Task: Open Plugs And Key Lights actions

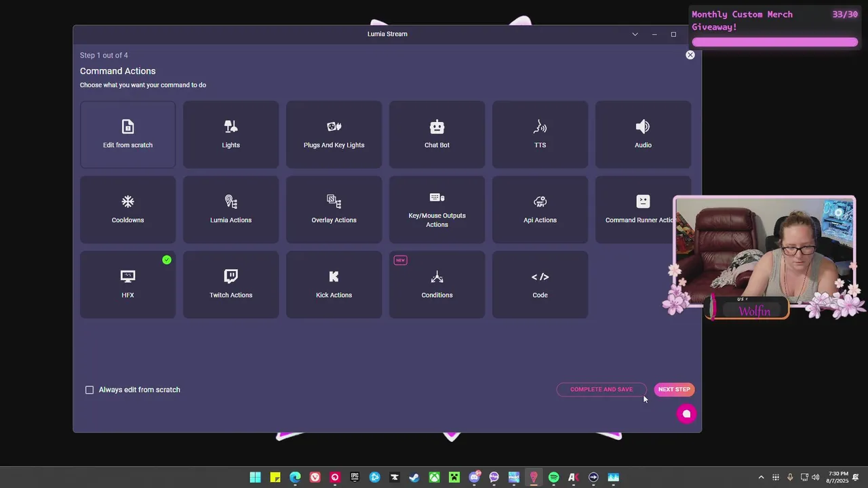Action: point(334,134)
